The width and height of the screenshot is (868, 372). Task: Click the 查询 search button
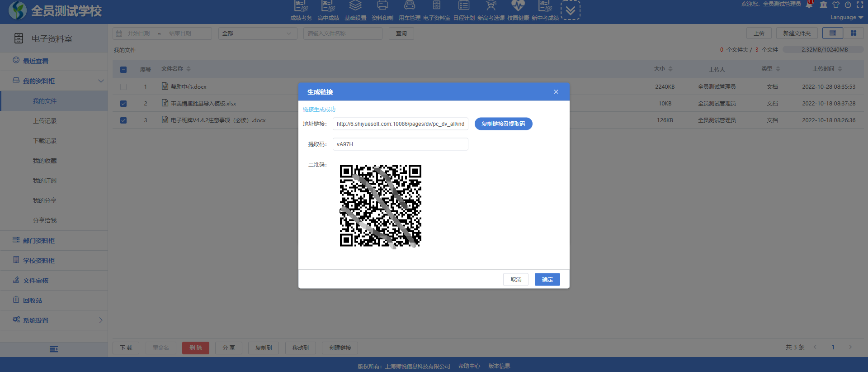tap(401, 33)
